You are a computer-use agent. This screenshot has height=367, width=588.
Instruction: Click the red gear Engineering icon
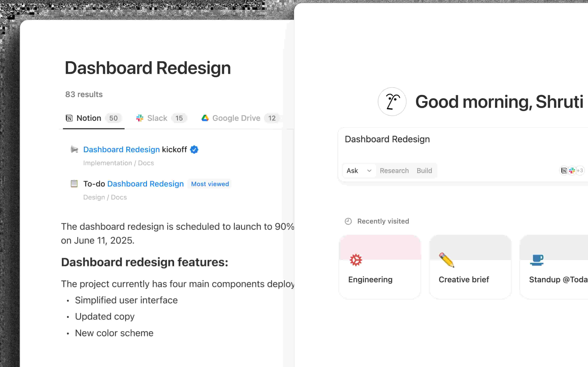[x=356, y=260]
